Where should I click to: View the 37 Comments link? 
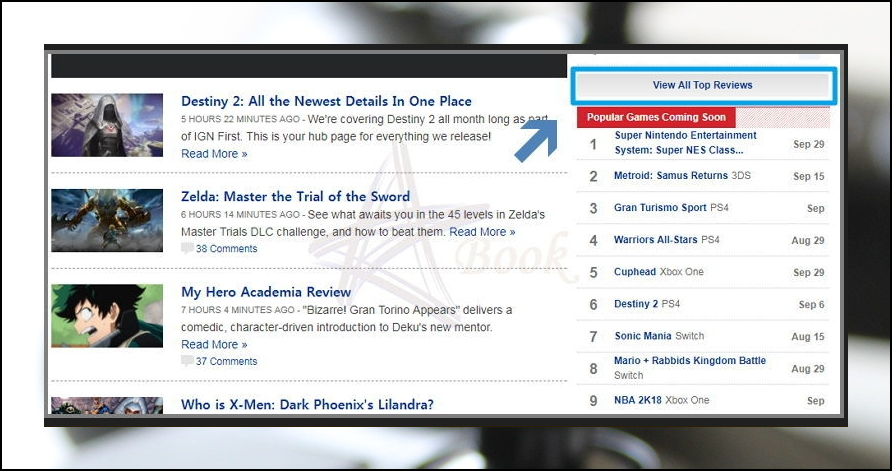pyautogui.click(x=226, y=361)
